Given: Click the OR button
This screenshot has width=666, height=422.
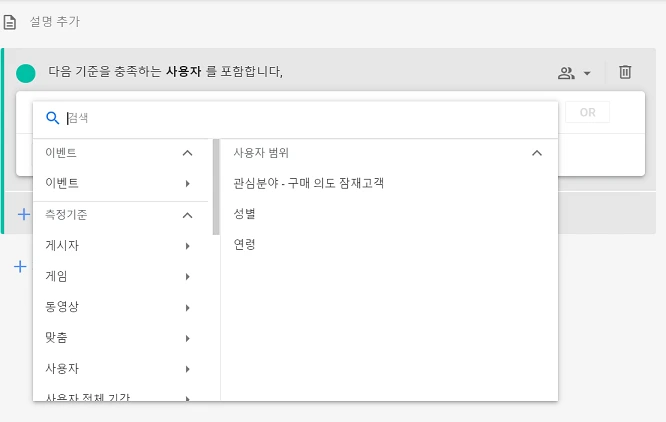Looking at the screenshot, I should (587, 113).
